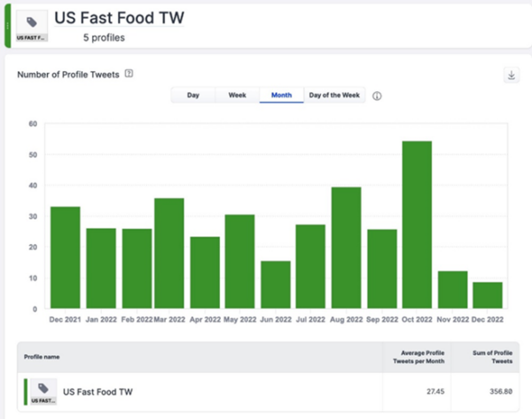Switch to the Day view tab
This screenshot has width=532, height=419.
click(192, 95)
